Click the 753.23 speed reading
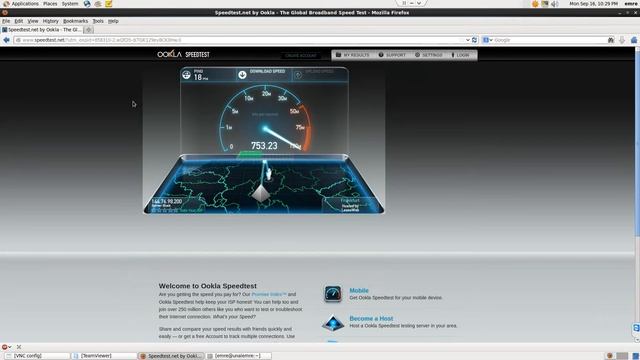This screenshot has height=360, width=640. [264, 146]
